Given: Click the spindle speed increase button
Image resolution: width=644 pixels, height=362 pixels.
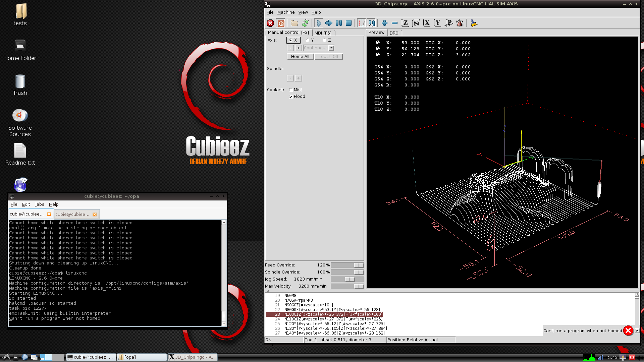Looking at the screenshot, I should 298,78.
